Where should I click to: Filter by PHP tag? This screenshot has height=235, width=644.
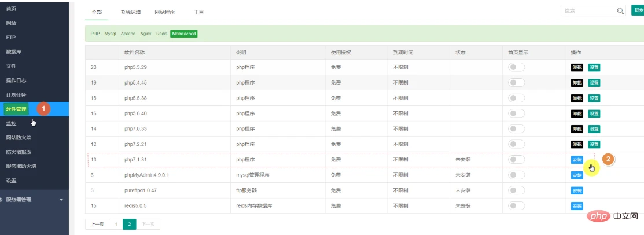[95, 34]
